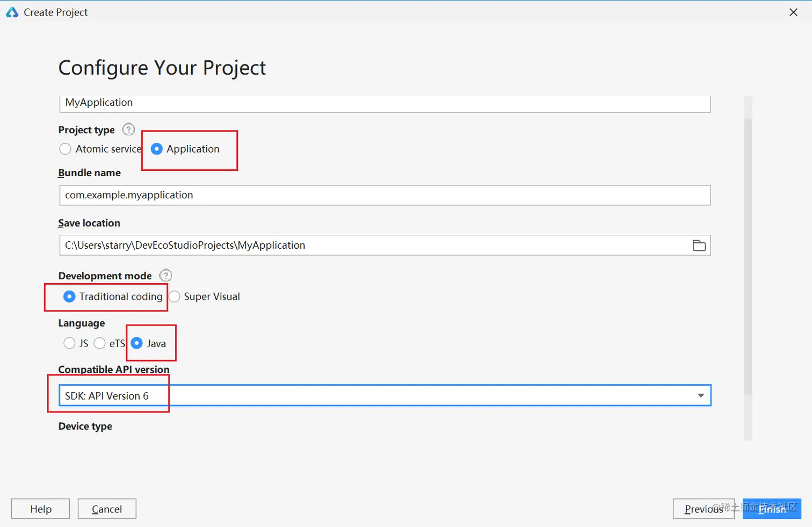812x527 pixels.
Task: Go back with the Previous button
Action: coord(704,509)
